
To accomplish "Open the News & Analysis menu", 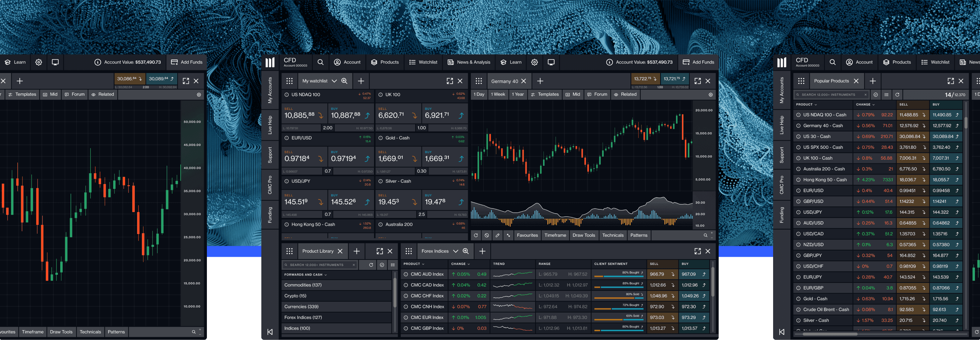I will [469, 62].
